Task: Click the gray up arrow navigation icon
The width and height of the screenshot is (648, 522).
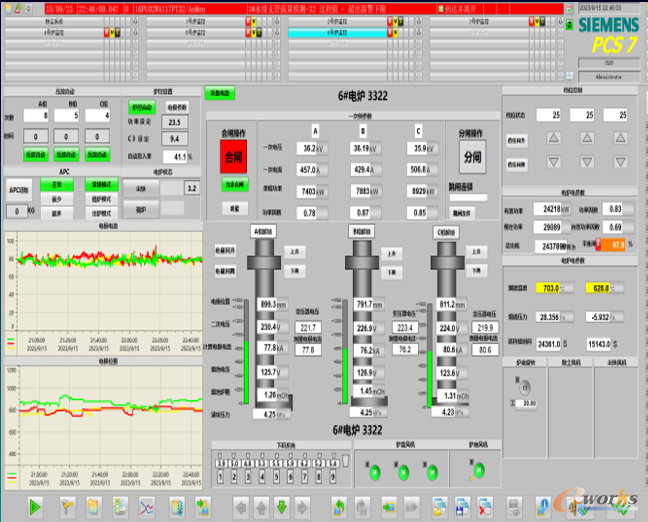Action: [x=262, y=507]
